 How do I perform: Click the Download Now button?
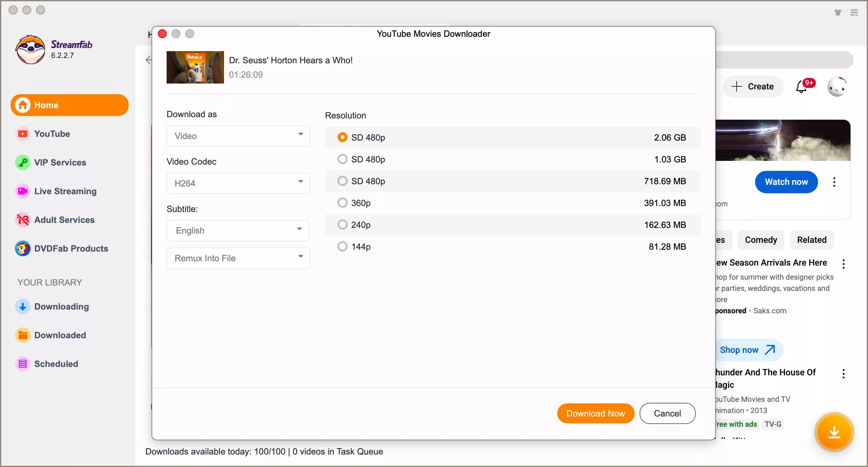[x=595, y=413]
